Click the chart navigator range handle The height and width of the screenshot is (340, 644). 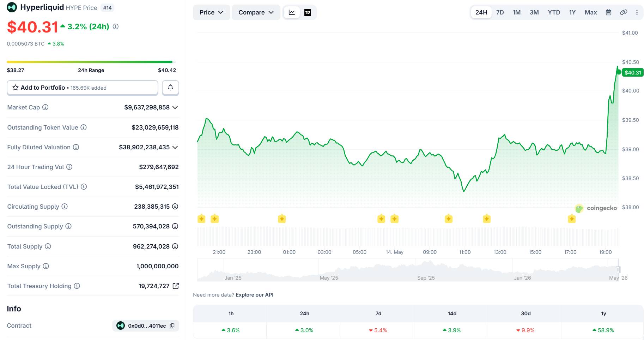pos(618,270)
